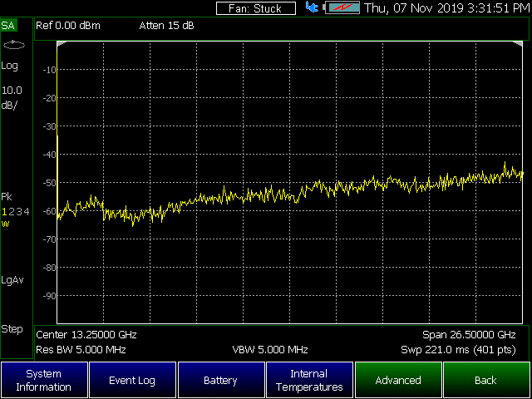Click the -50 axis label
The width and height of the screenshot is (532, 399).
tap(50, 183)
